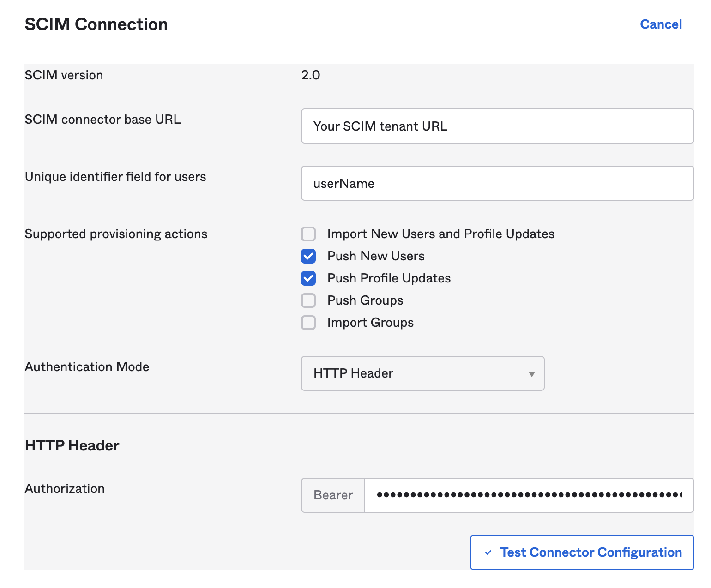Click the SCIM connector base URL field
The height and width of the screenshot is (588, 711).
pyautogui.click(x=497, y=126)
